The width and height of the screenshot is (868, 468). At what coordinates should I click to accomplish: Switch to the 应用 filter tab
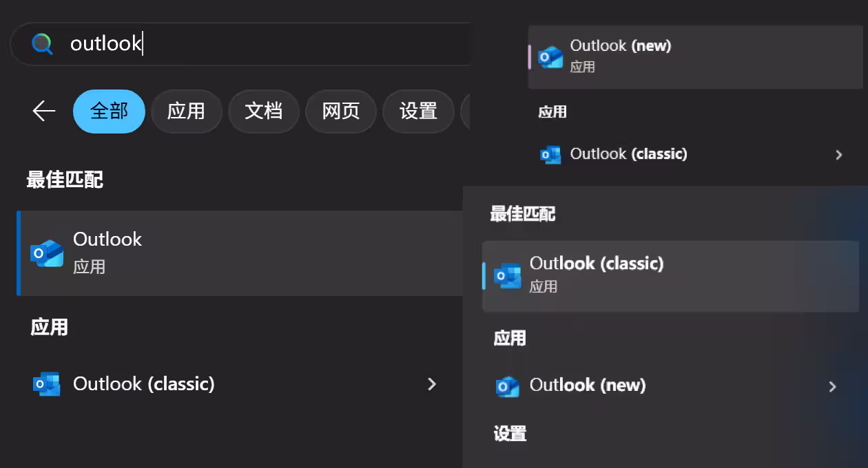[186, 111]
